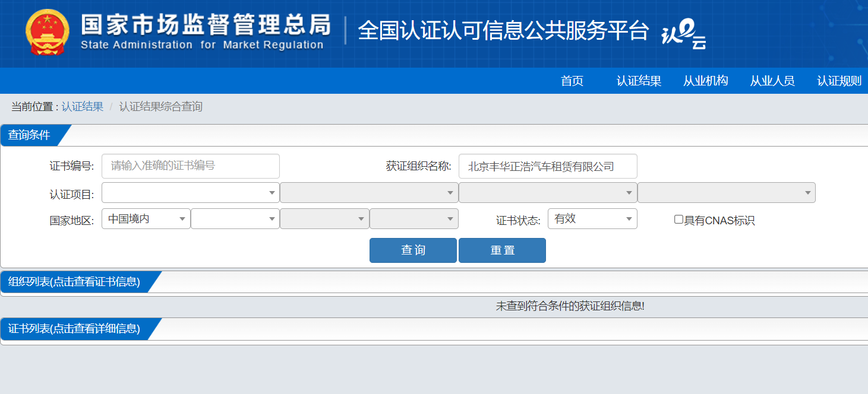Expand the province dropdown next to 中国境内
The image size is (868, 394).
coord(235,219)
